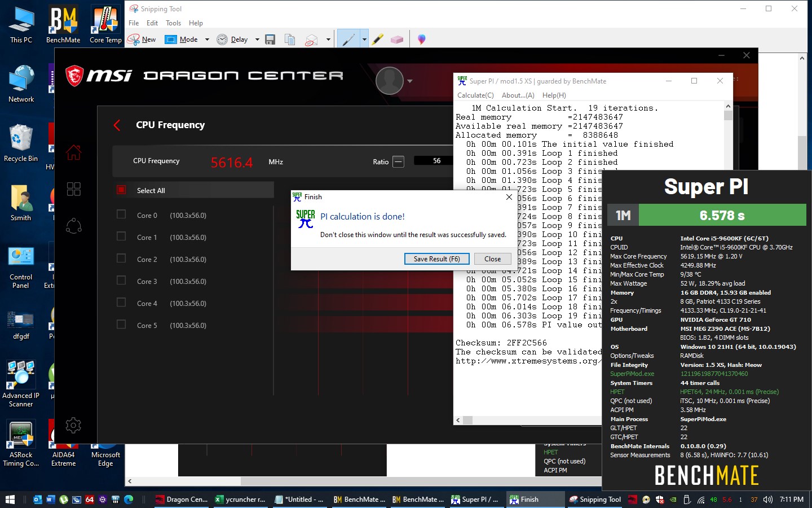Open the Network desktop icon
This screenshot has width=812, height=508.
[21, 84]
